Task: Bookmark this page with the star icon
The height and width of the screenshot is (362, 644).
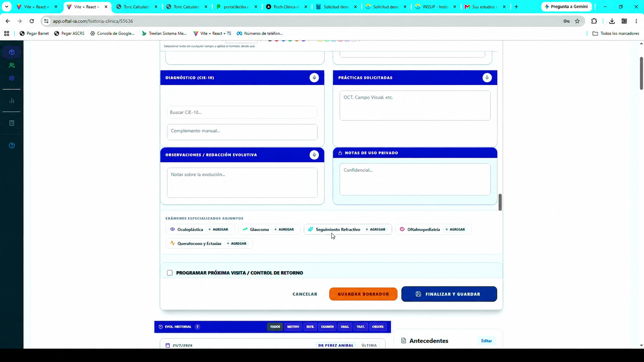Action: [x=577, y=21]
